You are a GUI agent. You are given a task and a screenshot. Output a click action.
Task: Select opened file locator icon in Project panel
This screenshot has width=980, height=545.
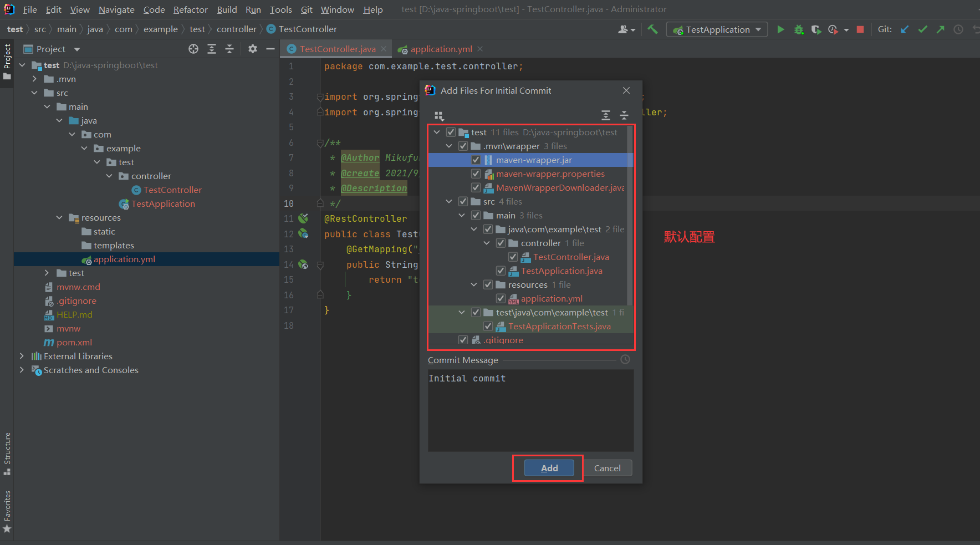(193, 49)
